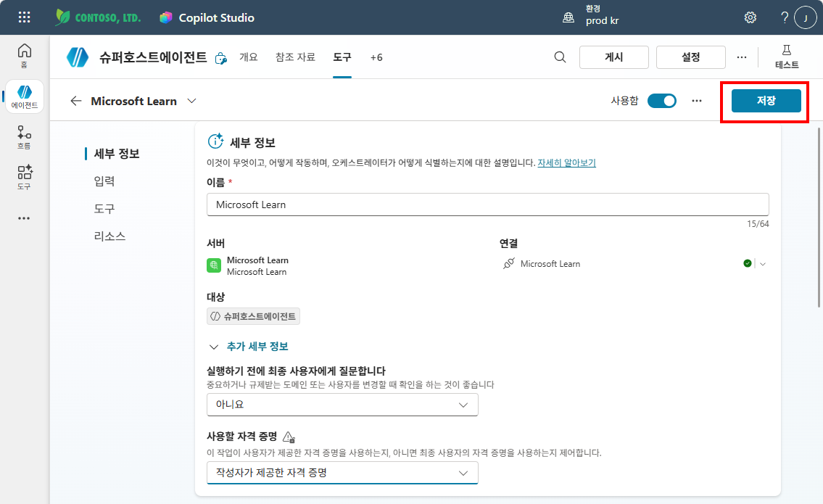Image resolution: width=823 pixels, height=504 pixels.
Task: Open the ellipsis menu next to 설정
Action: point(742,57)
